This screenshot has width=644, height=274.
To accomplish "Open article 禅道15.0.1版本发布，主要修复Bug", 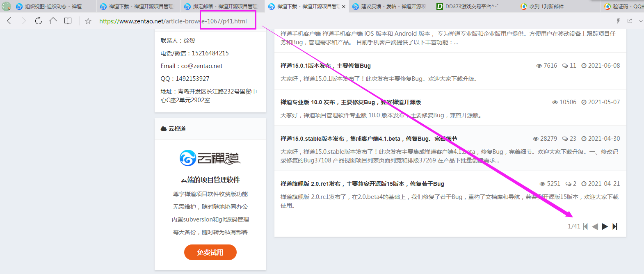I will coord(326,66).
